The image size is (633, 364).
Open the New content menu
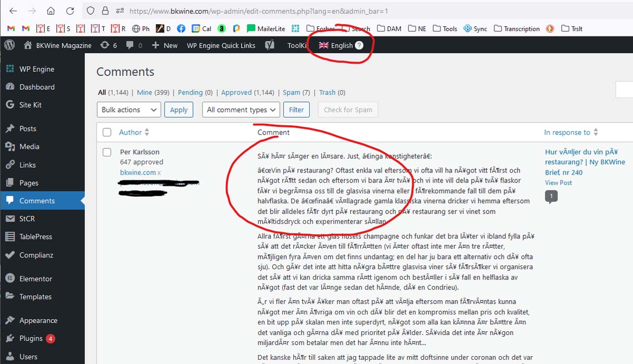(165, 45)
